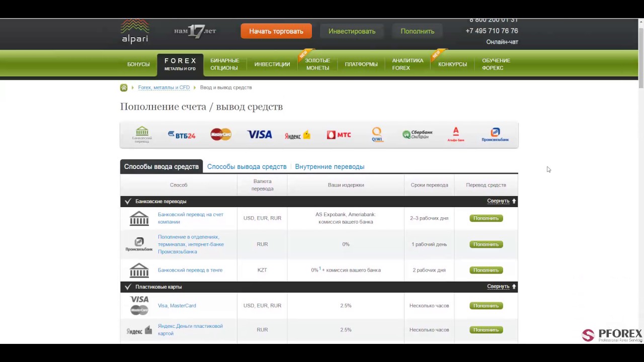This screenshot has width=644, height=362.
Task: Click the Promsvyazbank icon in the table row
Action: point(139,244)
